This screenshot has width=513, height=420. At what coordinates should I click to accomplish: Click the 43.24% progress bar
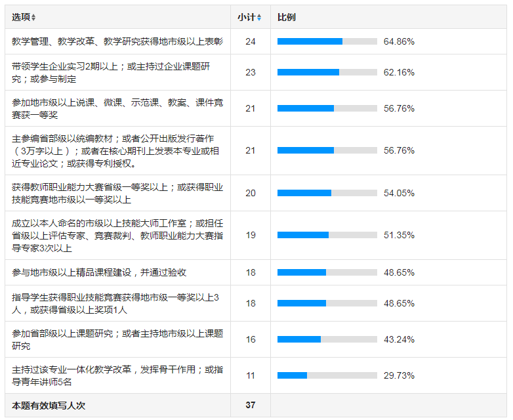coord(327,339)
